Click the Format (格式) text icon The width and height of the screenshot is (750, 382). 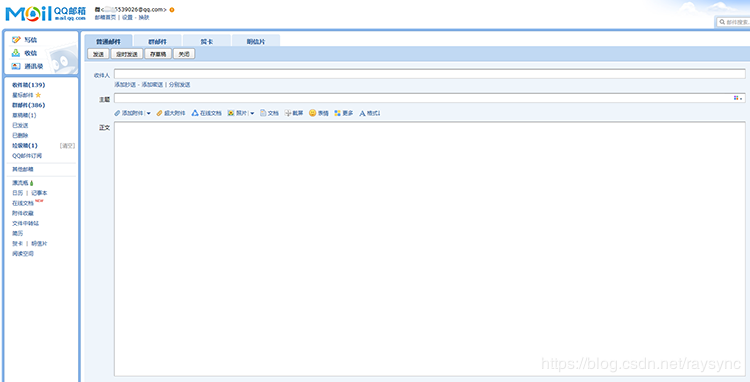pos(362,113)
